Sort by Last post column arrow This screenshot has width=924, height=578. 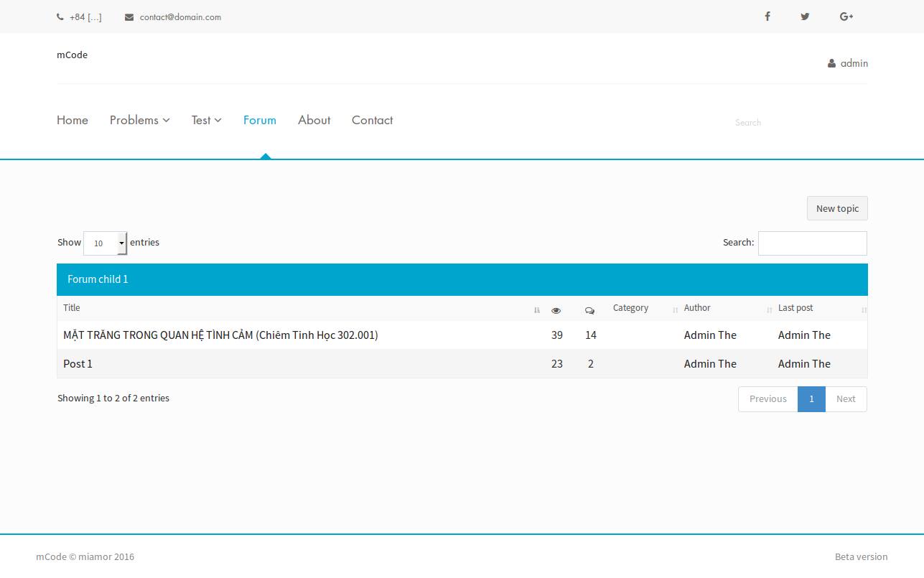(x=864, y=310)
